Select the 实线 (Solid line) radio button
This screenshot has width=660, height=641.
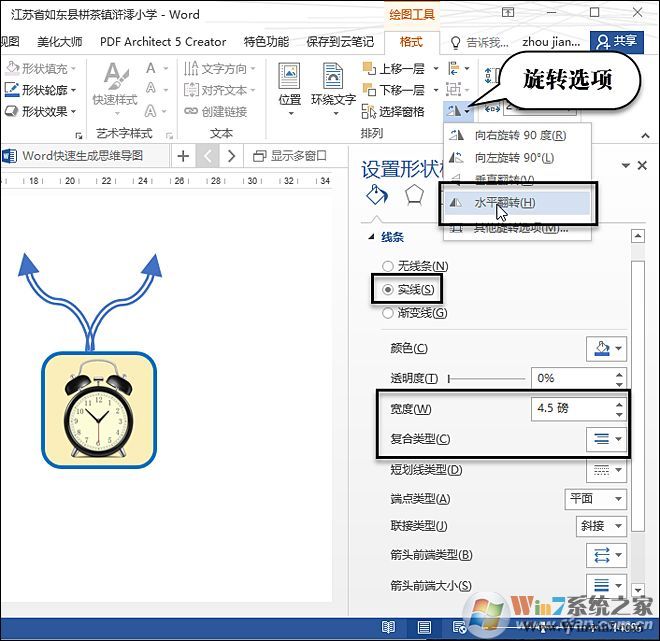pyautogui.click(x=388, y=290)
